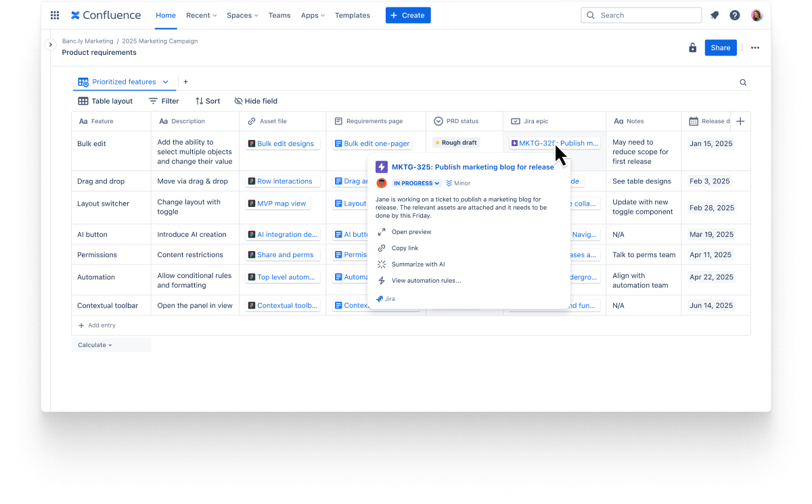Select Open preview in the popup
This screenshot has height=504, width=812.
click(x=405, y=232)
